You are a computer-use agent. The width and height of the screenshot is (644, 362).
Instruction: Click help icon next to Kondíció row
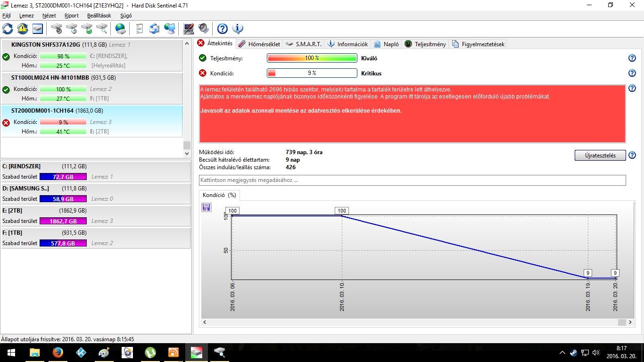(x=632, y=73)
